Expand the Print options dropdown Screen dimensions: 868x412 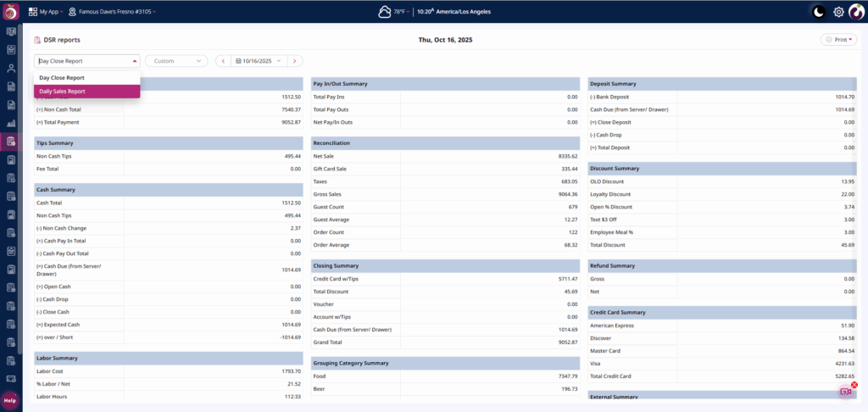838,40
